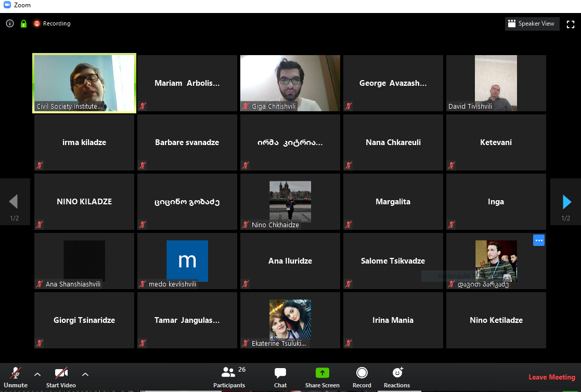Go to previous gallery page arrow
581x392 pixels.
(x=14, y=202)
